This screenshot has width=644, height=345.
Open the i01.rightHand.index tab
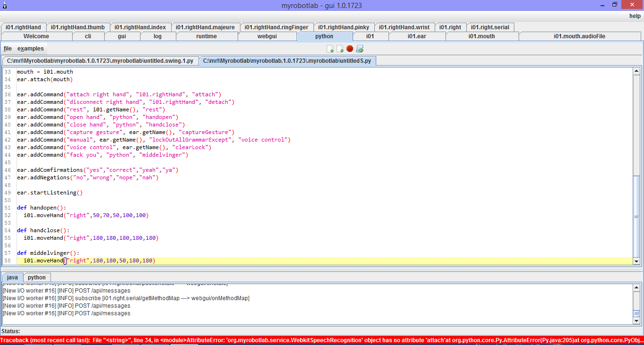(x=140, y=27)
